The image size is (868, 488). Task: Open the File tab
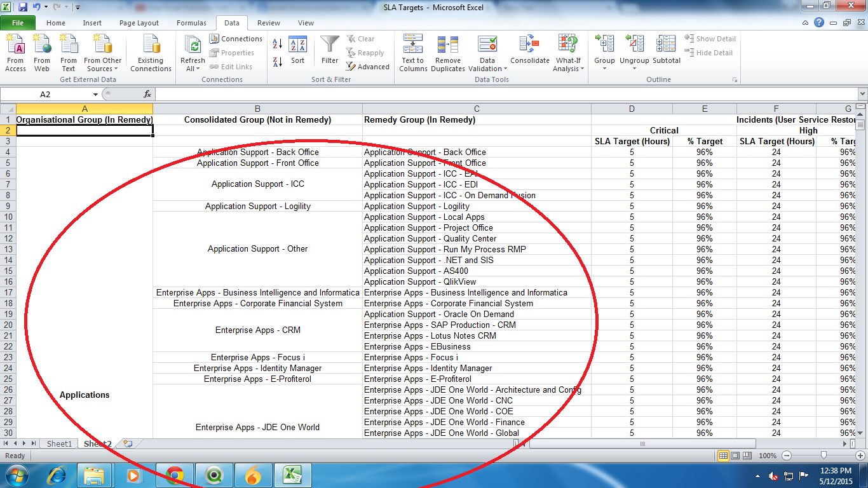tap(18, 23)
